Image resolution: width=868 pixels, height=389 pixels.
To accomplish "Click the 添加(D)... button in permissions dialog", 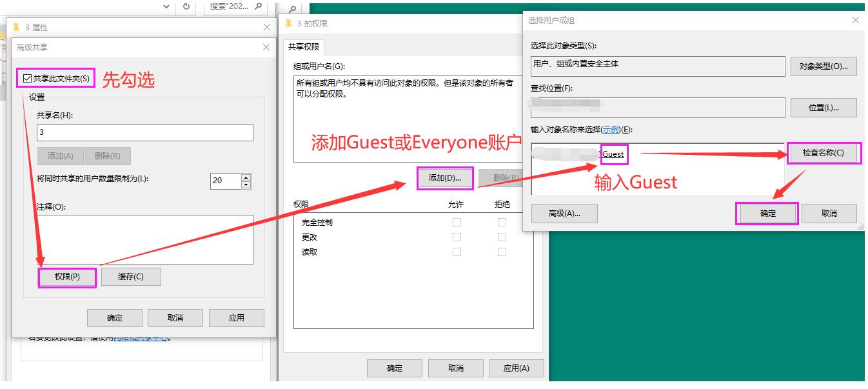I will (x=445, y=179).
